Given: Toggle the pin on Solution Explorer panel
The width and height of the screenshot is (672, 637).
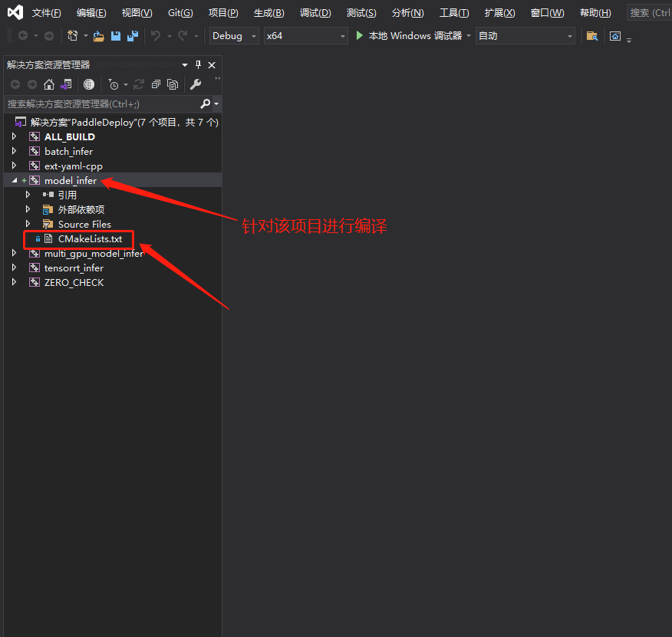Looking at the screenshot, I should pyautogui.click(x=199, y=65).
